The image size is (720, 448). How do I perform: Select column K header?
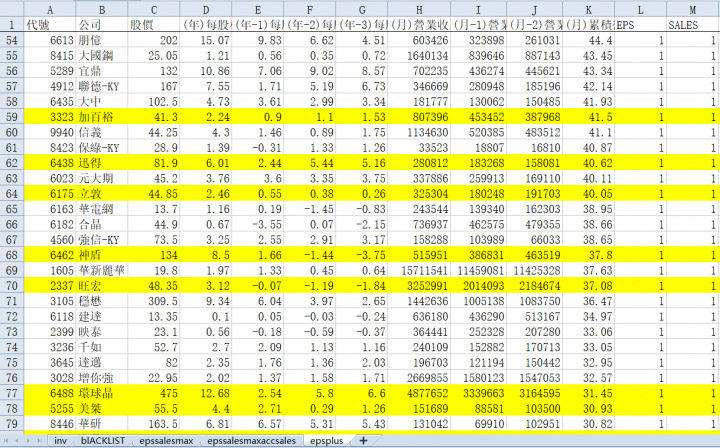[x=588, y=10]
